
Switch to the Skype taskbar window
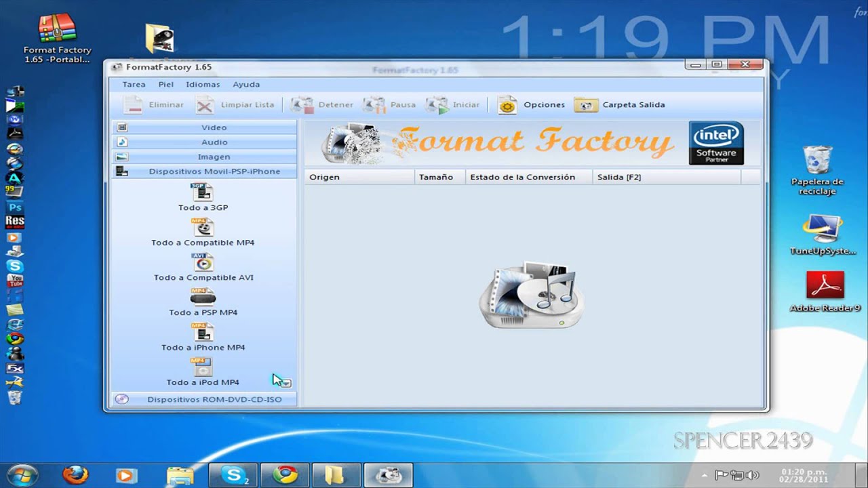pyautogui.click(x=233, y=475)
